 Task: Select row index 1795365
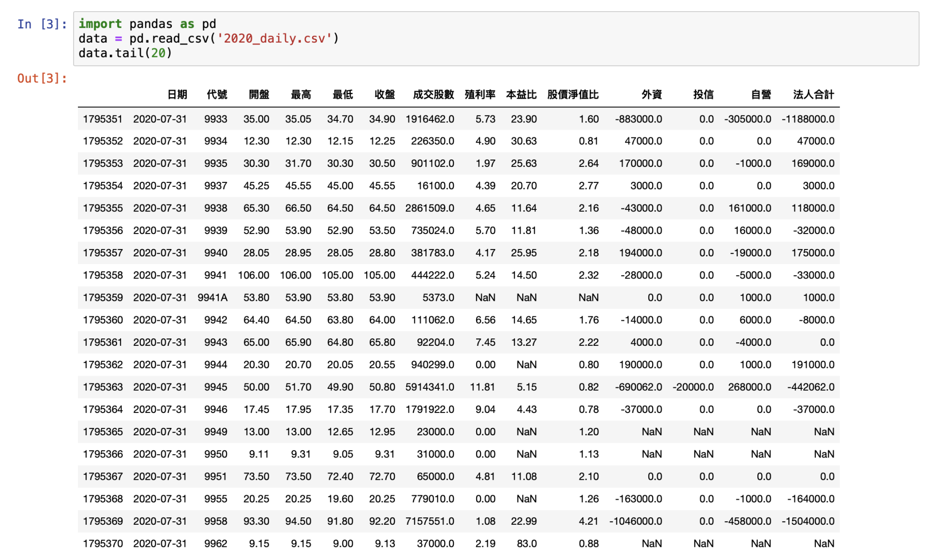click(x=103, y=432)
